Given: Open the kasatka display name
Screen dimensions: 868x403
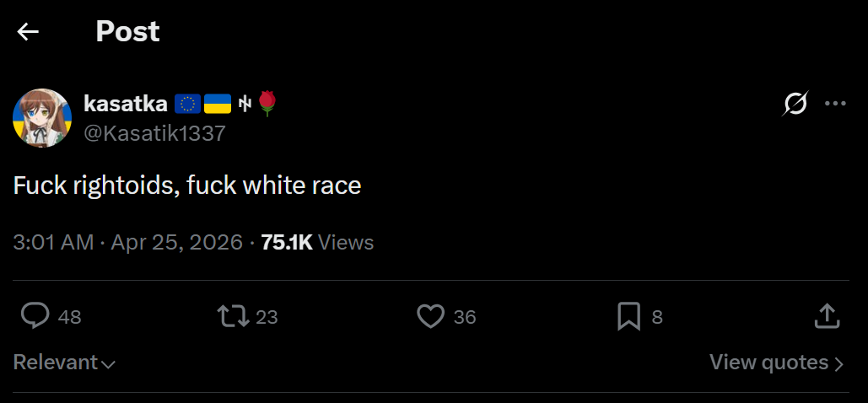Looking at the screenshot, I should pos(126,104).
